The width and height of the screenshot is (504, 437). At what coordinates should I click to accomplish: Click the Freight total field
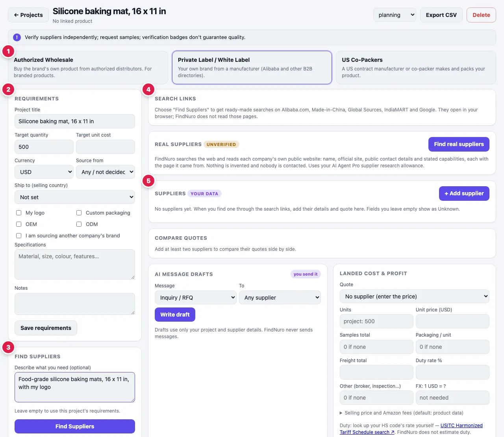click(376, 372)
